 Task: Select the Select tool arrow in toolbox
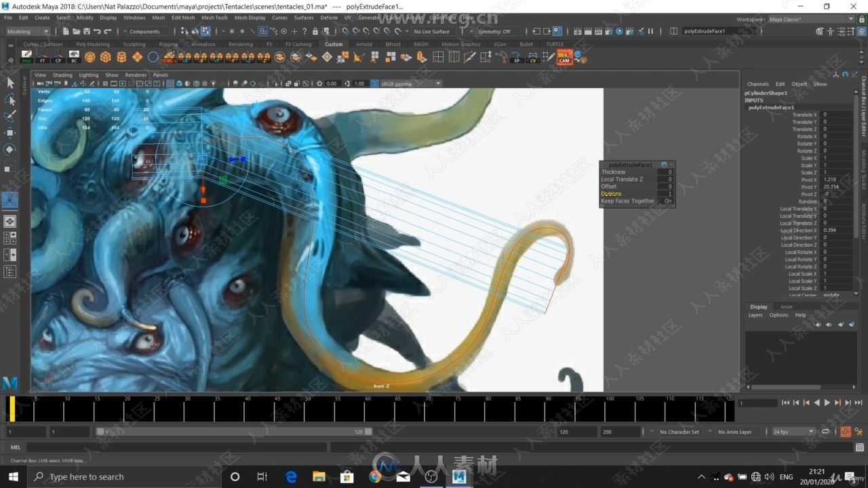point(10,83)
